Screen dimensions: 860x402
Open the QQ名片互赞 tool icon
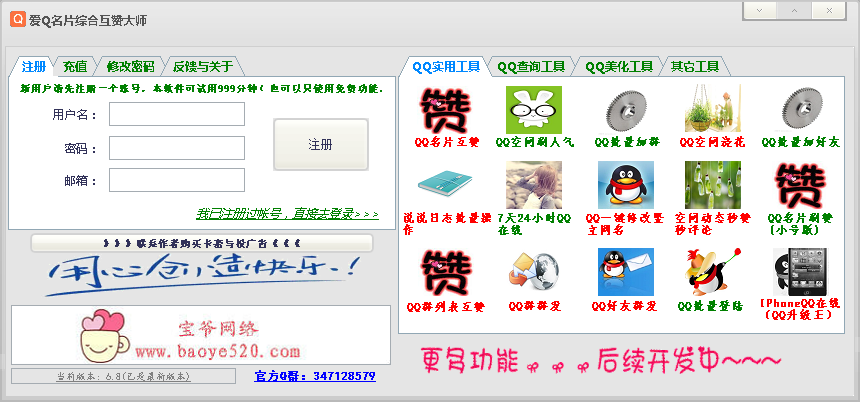coord(445,110)
